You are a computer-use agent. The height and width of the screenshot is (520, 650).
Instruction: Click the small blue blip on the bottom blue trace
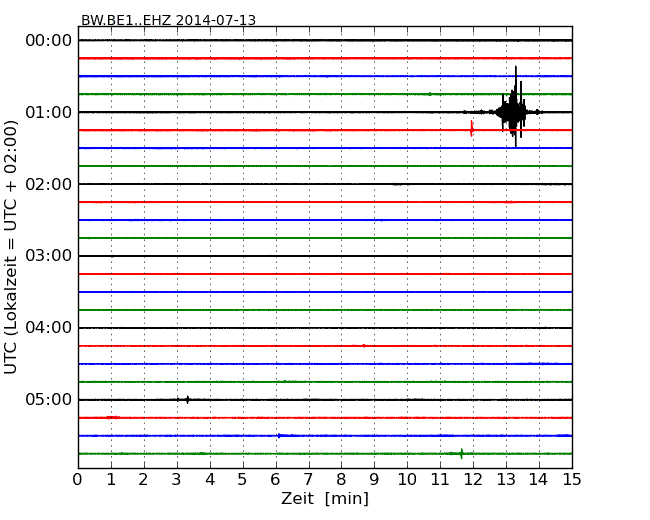pos(279,435)
